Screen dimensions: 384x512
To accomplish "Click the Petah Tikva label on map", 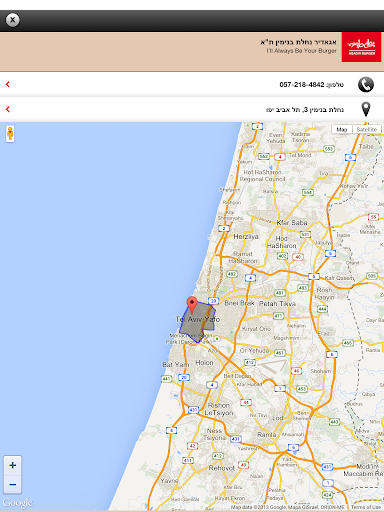I will (277, 304).
